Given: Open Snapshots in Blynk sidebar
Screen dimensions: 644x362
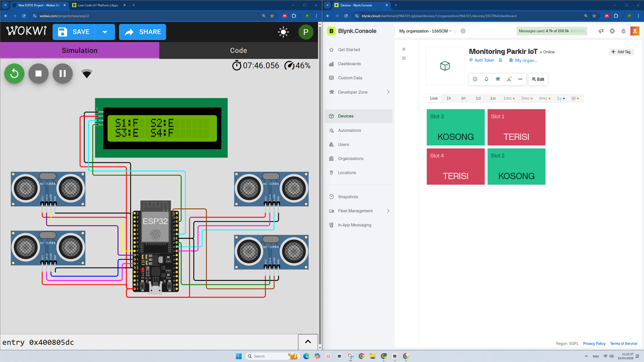Looking at the screenshot, I should click(x=348, y=197).
